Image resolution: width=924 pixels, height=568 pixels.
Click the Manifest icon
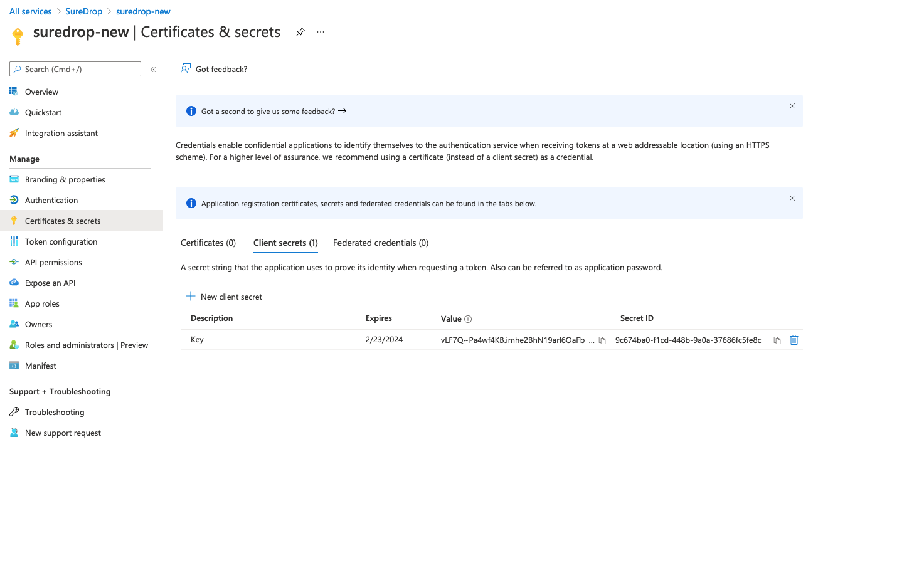pyautogui.click(x=14, y=366)
